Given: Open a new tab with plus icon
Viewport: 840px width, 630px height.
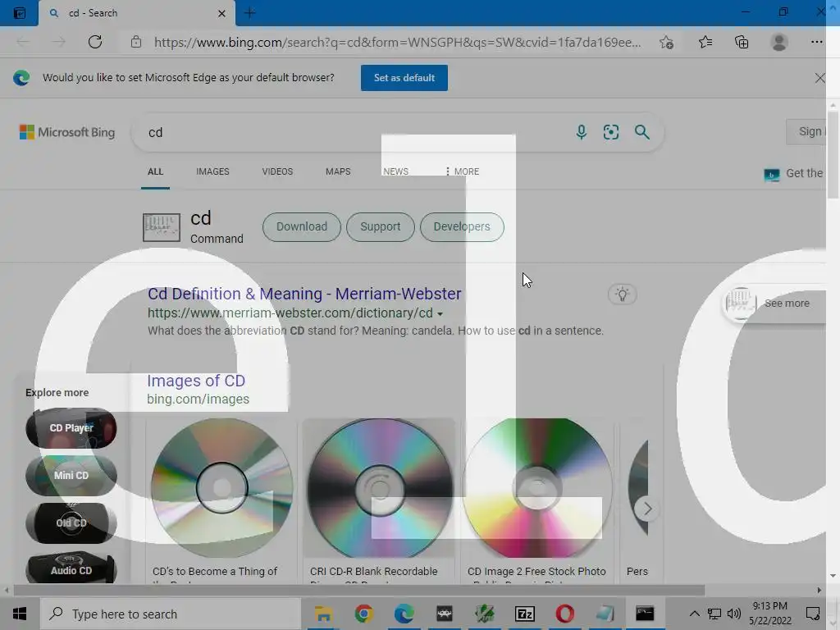Looking at the screenshot, I should 249,13.
